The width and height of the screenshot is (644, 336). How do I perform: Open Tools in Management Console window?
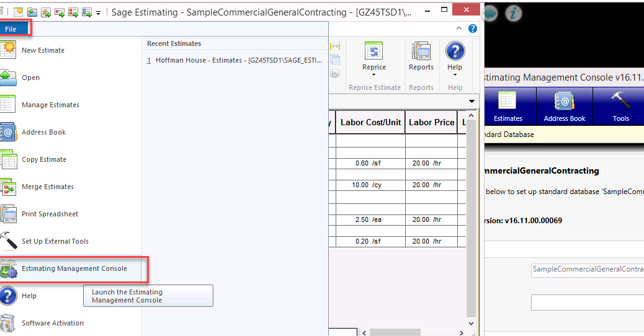pos(620,106)
